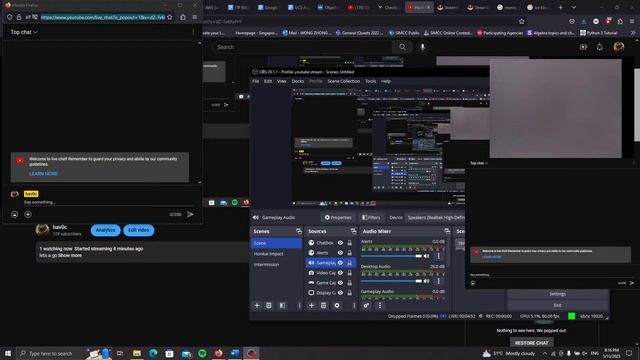Lock the Alerts source

click(350, 253)
